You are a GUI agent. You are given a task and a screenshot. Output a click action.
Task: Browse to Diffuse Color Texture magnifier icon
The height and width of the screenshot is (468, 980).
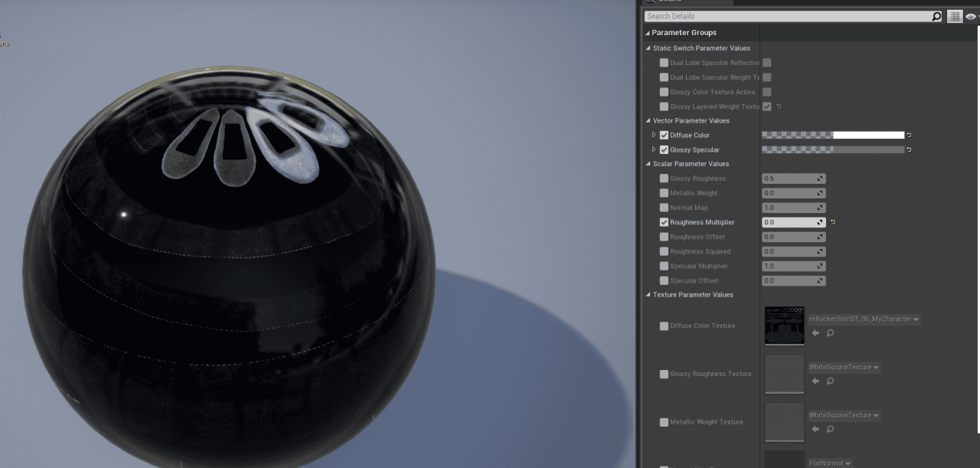pyautogui.click(x=830, y=333)
